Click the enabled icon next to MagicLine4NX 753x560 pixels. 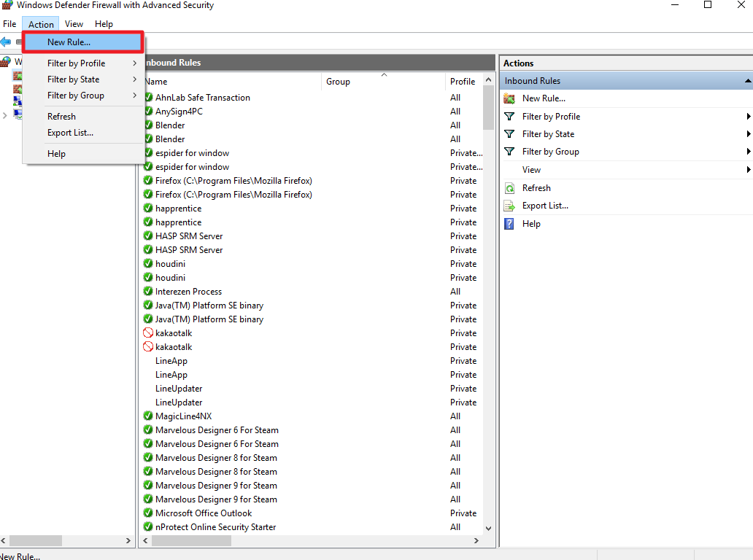pos(148,416)
